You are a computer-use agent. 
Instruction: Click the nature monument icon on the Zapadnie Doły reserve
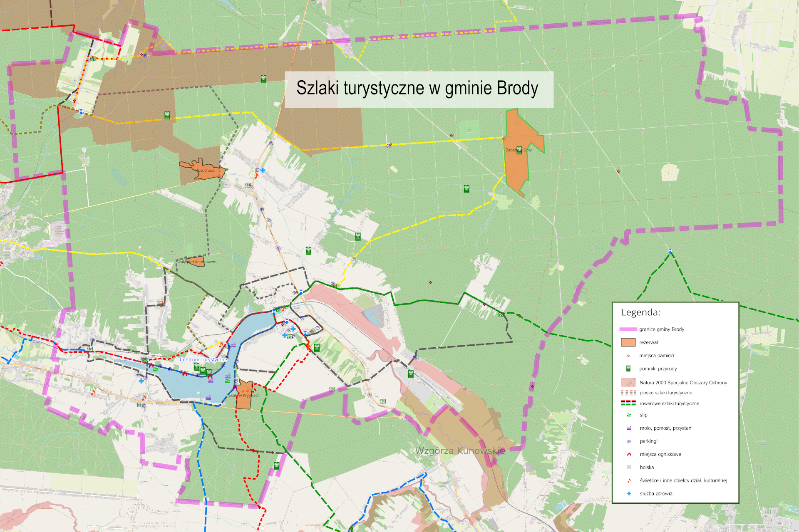(x=519, y=151)
